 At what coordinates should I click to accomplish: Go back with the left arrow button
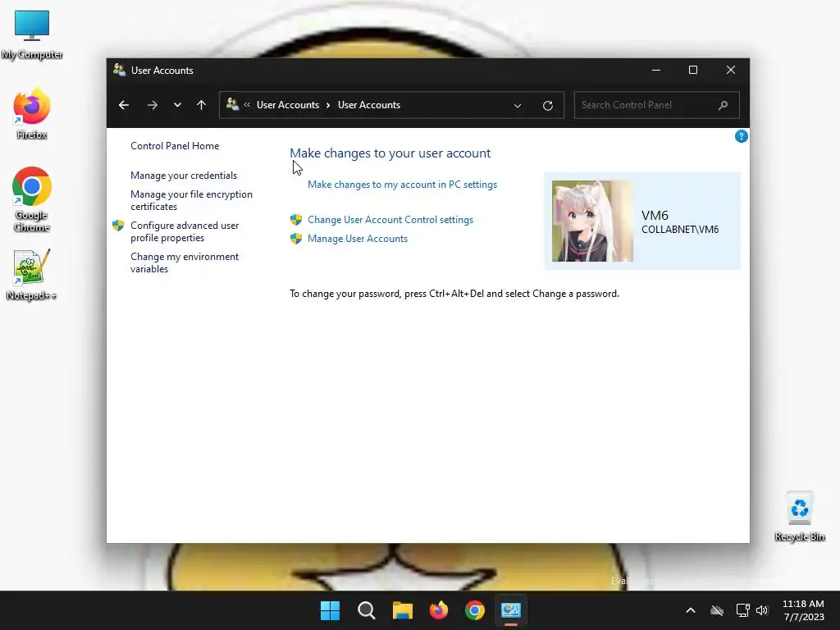(x=124, y=105)
